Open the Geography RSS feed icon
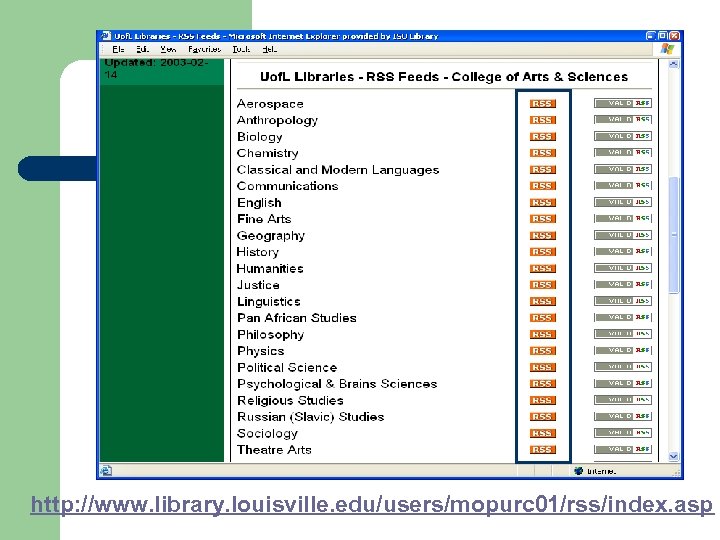 click(x=542, y=236)
